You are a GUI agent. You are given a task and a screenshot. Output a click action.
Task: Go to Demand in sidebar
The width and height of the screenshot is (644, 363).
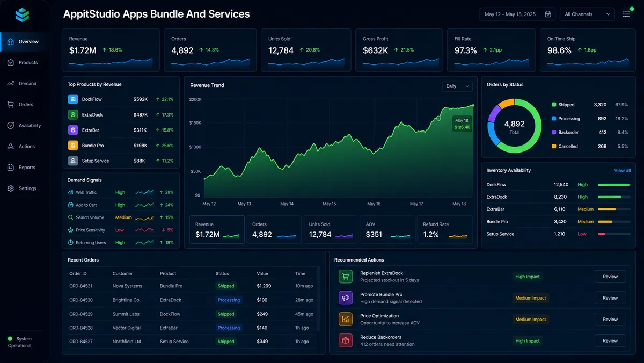pos(25,83)
